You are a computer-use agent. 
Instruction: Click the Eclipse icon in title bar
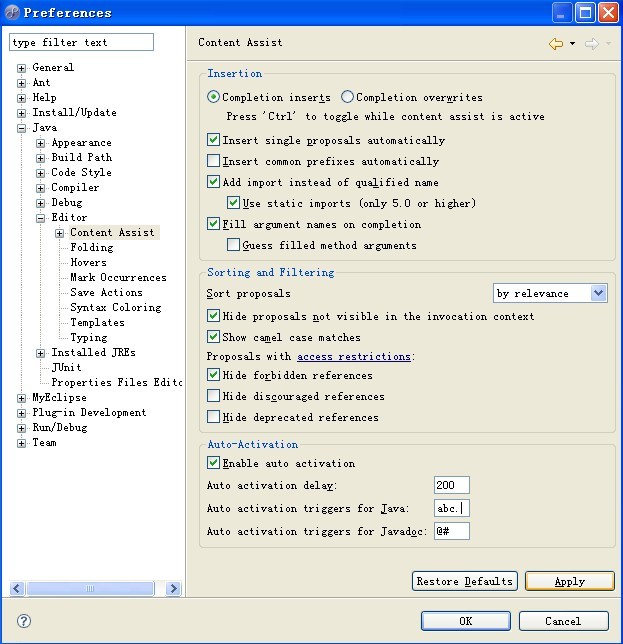pos(12,12)
